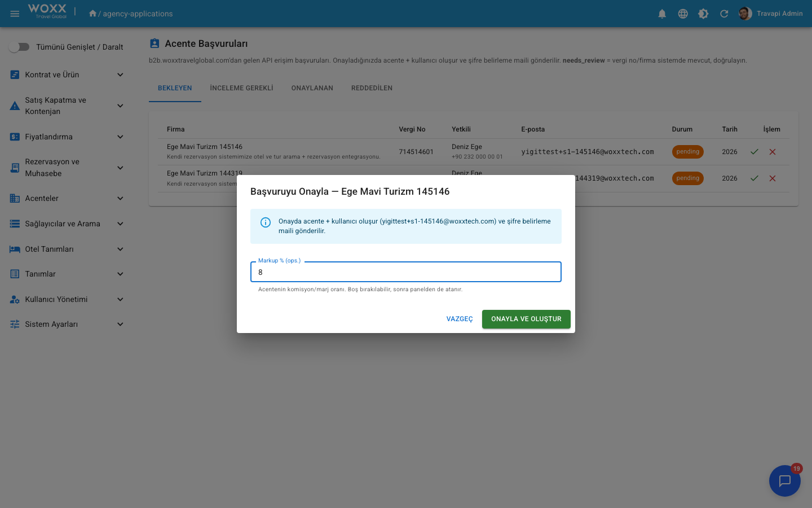Viewport: 812px width, 508px height.
Task: Expand Kontrat ve Ürün menu chevron
Action: pyautogui.click(x=120, y=75)
